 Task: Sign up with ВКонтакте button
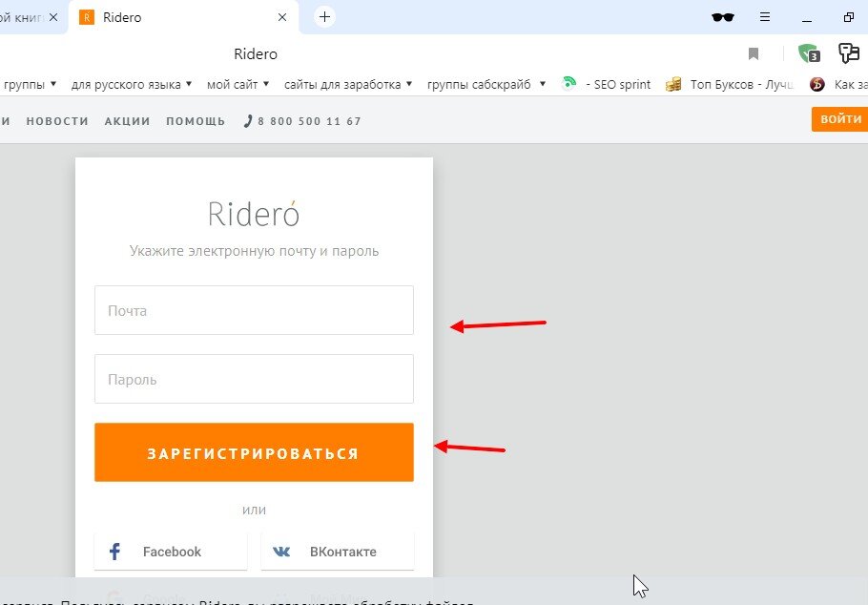337,552
